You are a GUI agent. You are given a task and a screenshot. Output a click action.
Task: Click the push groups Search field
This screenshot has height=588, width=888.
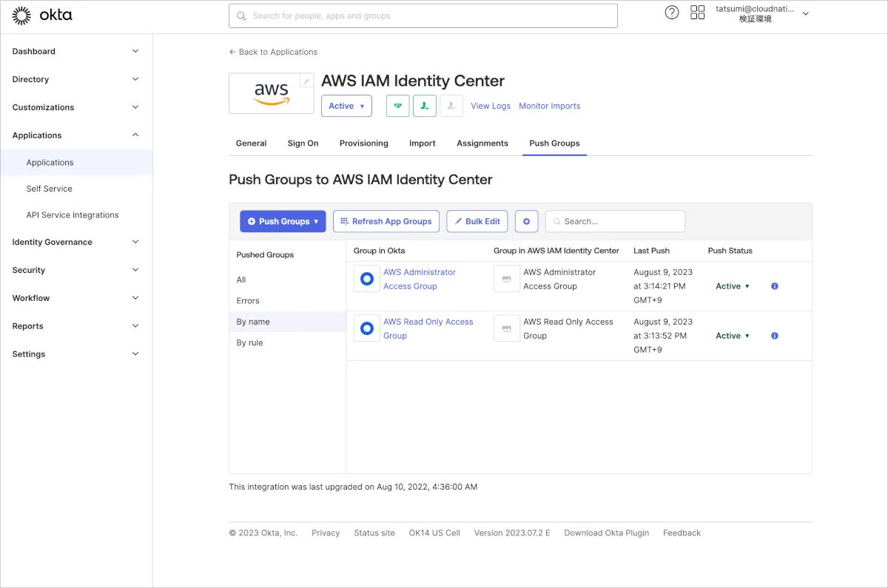pos(622,221)
